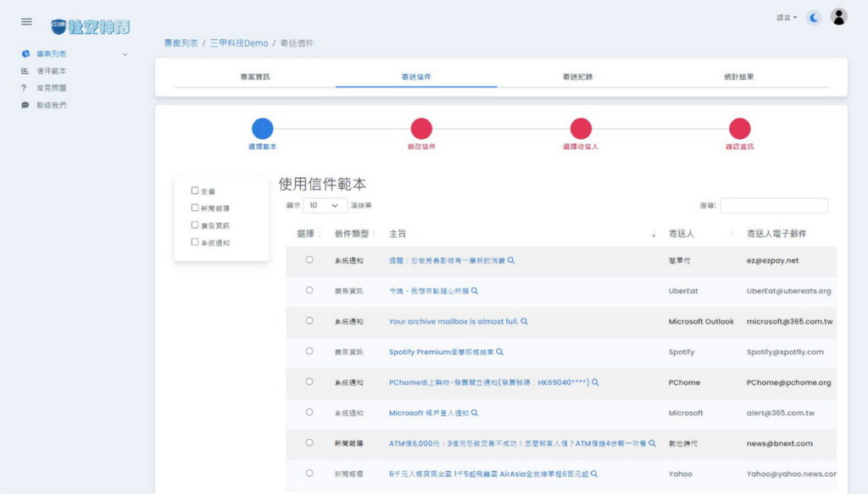Click the question mark icon for 常見問題
The image size is (868, 494).
point(24,88)
